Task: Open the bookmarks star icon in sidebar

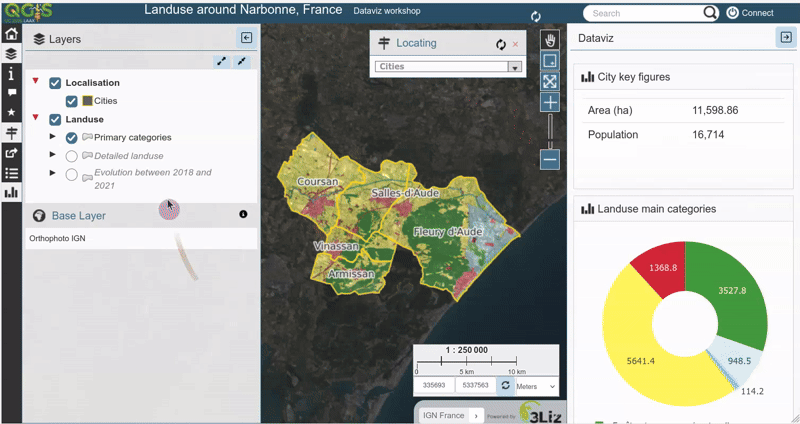Action: pyautogui.click(x=11, y=112)
